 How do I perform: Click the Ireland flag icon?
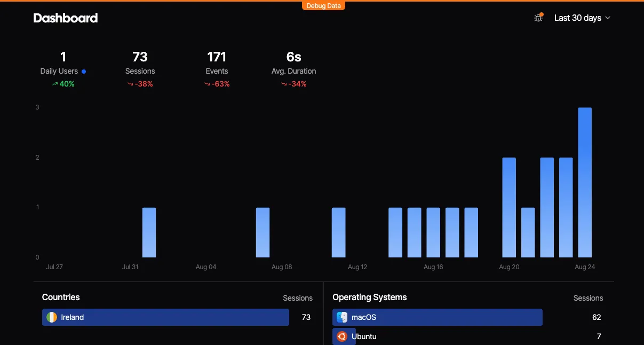52,317
